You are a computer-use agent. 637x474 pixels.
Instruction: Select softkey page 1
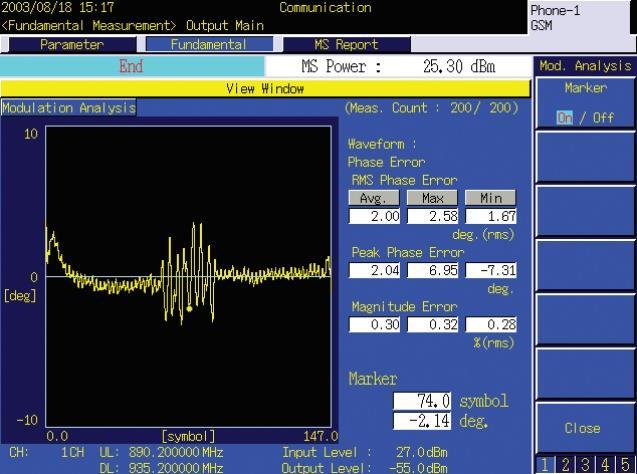coord(546,465)
